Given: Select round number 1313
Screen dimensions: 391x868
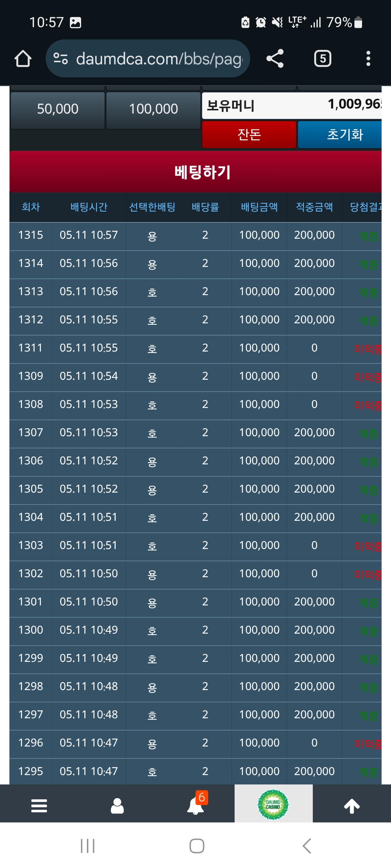Looking at the screenshot, I should point(31,292).
